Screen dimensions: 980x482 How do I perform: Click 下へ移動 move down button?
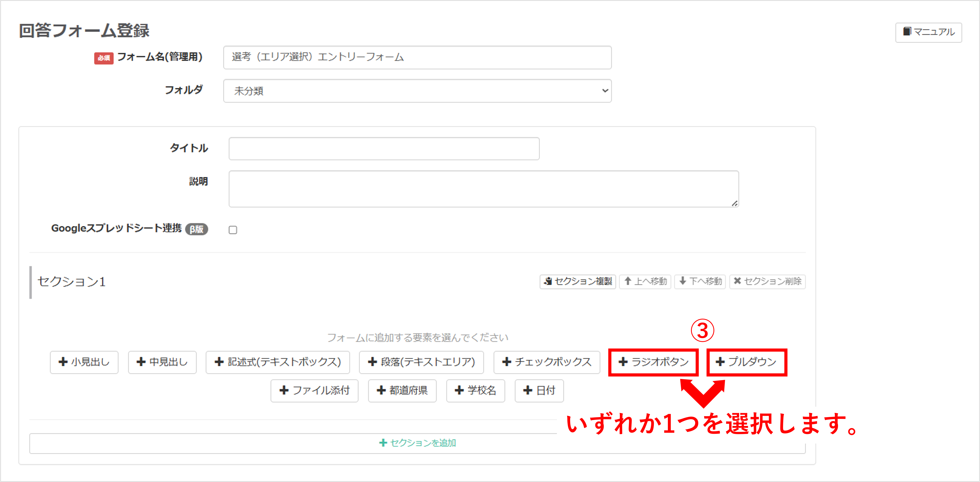tap(700, 282)
